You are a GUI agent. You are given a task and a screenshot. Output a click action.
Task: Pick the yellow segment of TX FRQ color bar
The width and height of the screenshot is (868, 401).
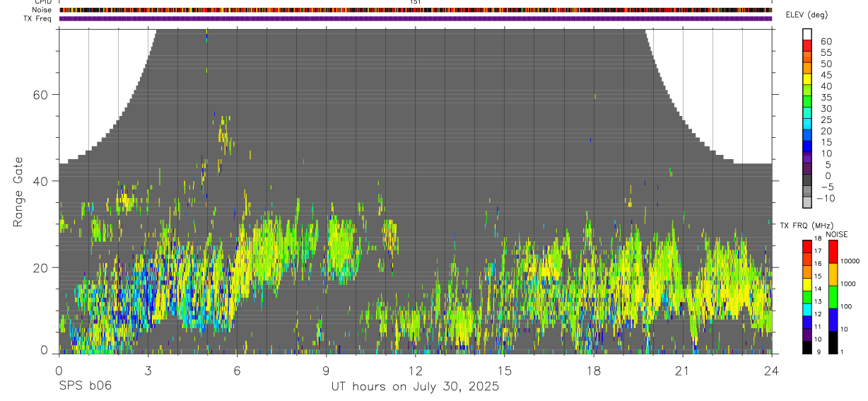click(807, 284)
